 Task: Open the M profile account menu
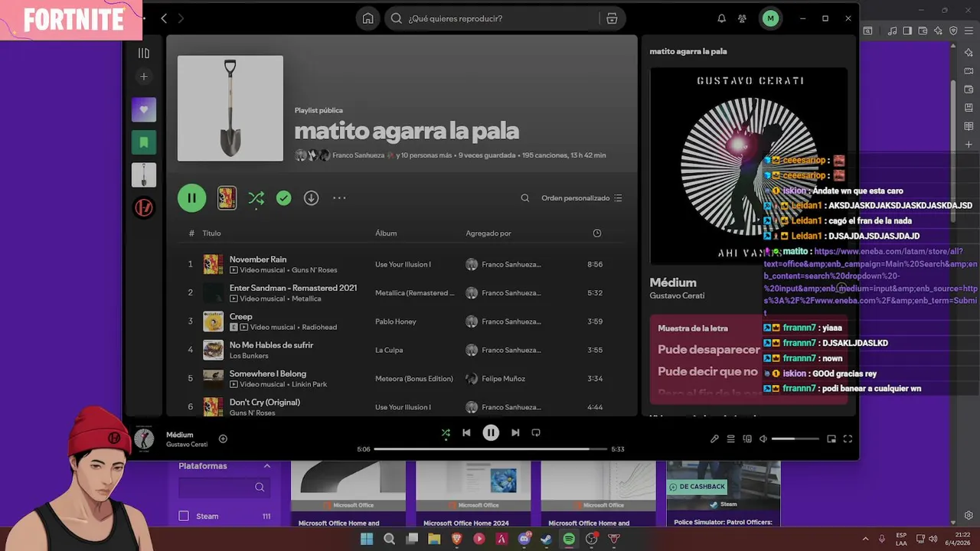(x=770, y=18)
